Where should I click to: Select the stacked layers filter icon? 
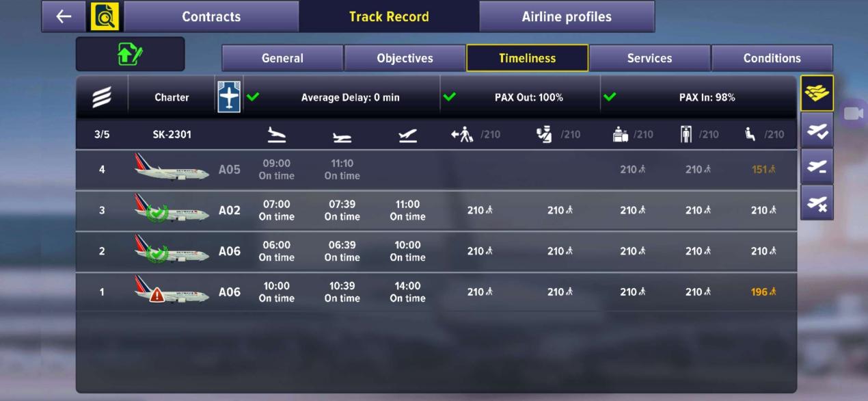coord(817,93)
